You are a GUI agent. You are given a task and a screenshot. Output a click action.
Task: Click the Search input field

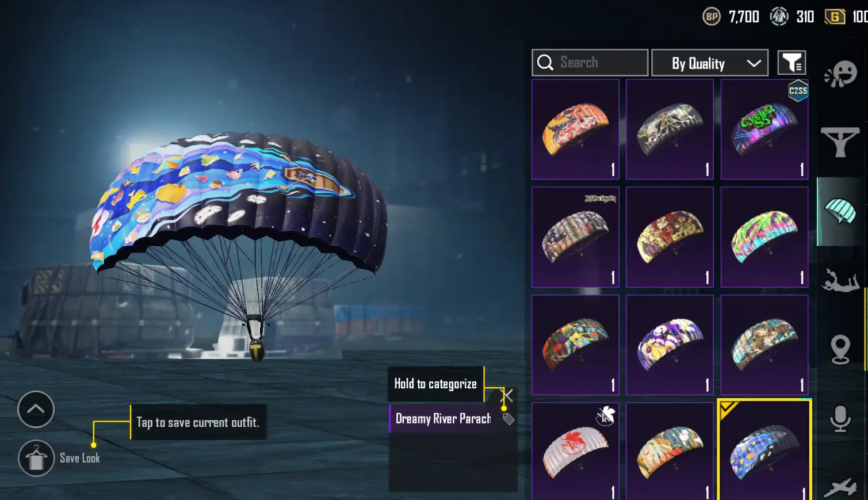[x=590, y=63]
